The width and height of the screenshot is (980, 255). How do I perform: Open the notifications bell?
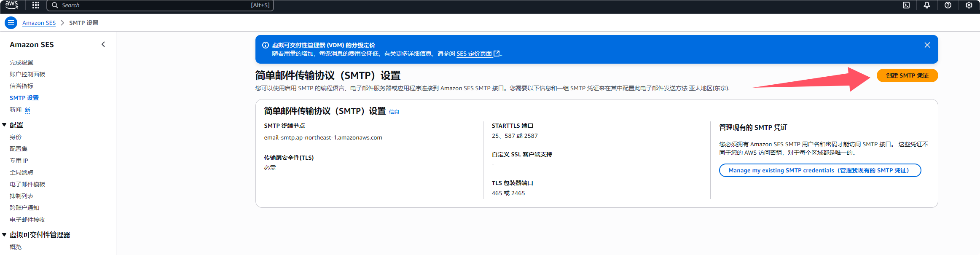point(927,5)
